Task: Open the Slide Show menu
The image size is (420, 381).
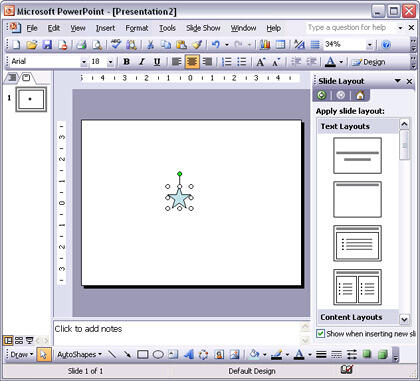Action: (203, 28)
